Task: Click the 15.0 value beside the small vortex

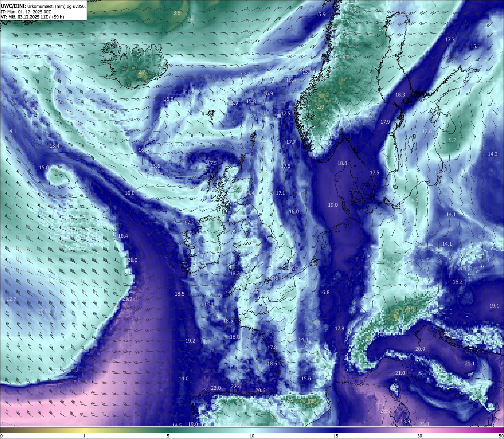Action: 44,168
